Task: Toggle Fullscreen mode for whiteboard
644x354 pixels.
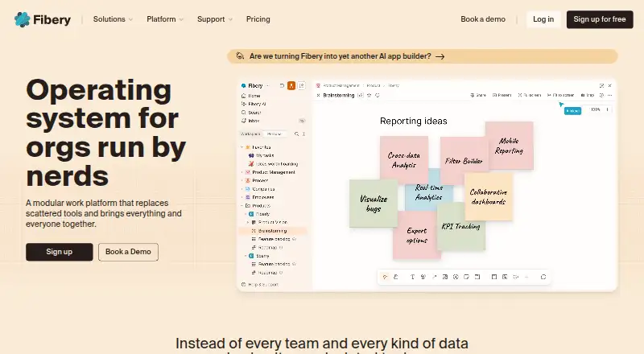Action: click(x=530, y=95)
